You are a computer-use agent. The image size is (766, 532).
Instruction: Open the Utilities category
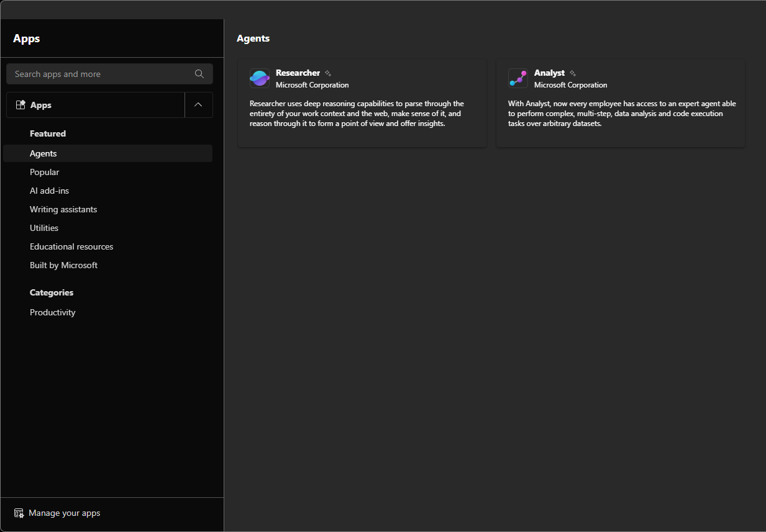click(44, 228)
